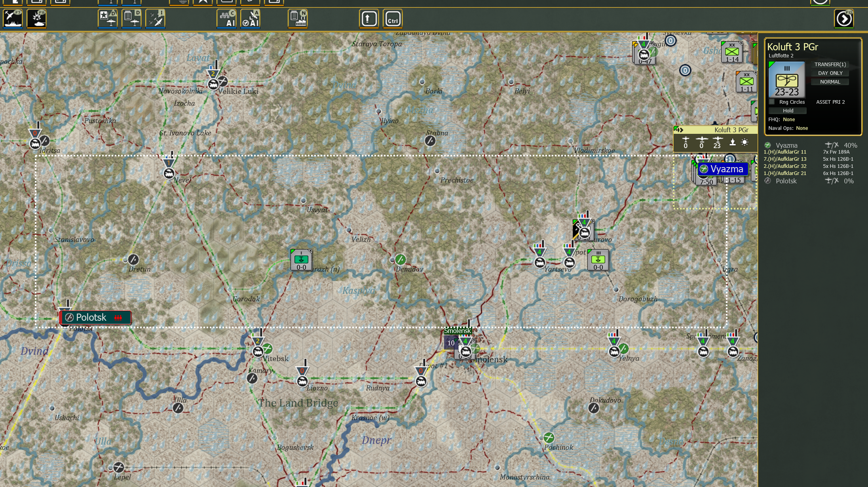Select the Dokudovo airfield icon
This screenshot has height=487, width=868.
(x=593, y=408)
